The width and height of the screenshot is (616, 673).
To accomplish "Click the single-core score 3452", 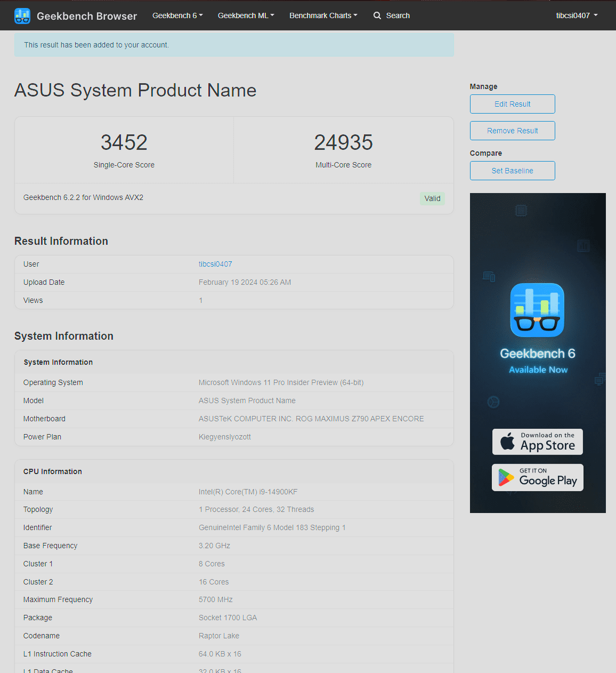I will pos(124,142).
